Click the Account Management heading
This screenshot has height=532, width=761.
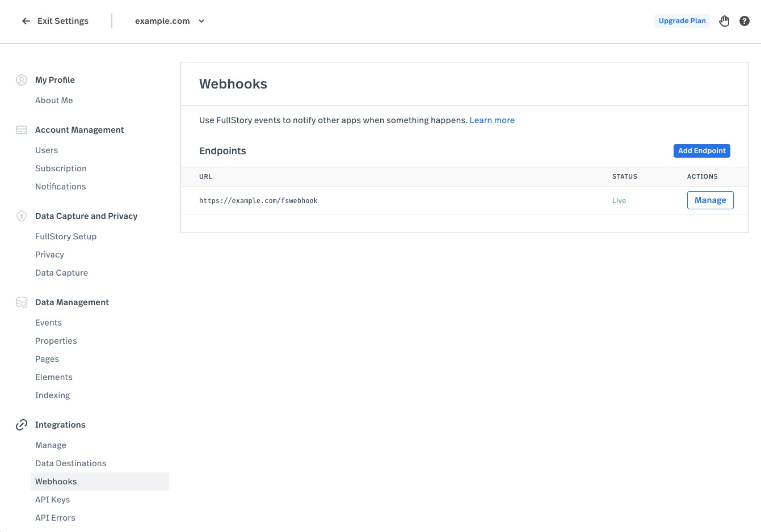point(79,130)
